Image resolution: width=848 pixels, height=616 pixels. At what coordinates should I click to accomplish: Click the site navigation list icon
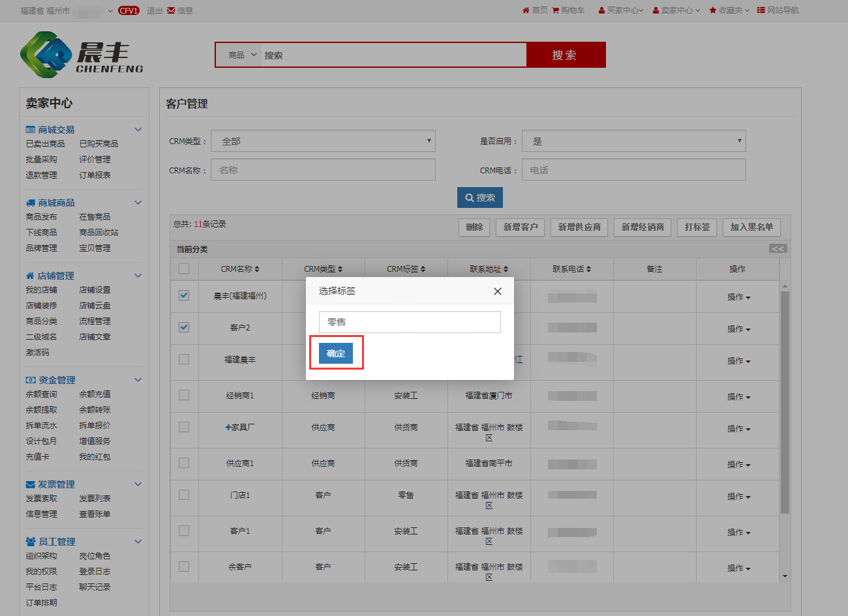coord(761,10)
